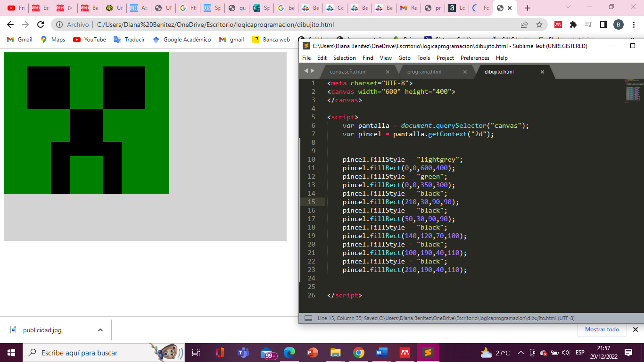644x362 pixels.
Task: Click Mostrar todo downloads button
Action: [x=602, y=329]
